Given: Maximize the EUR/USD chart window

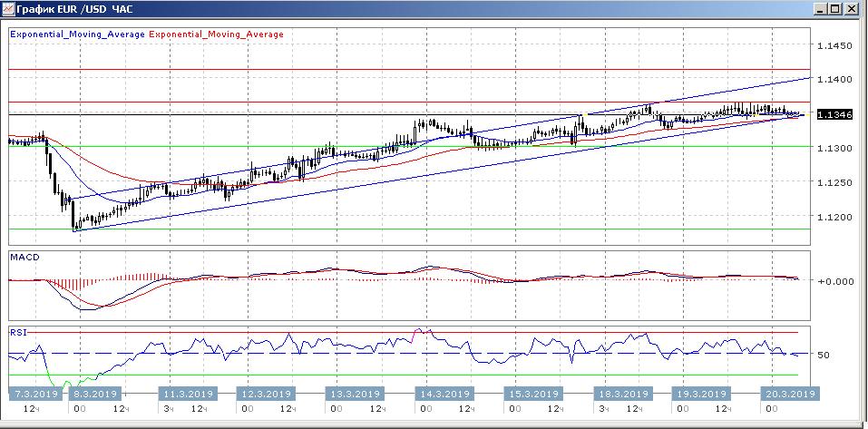Looking at the screenshot, I should pos(838,8).
